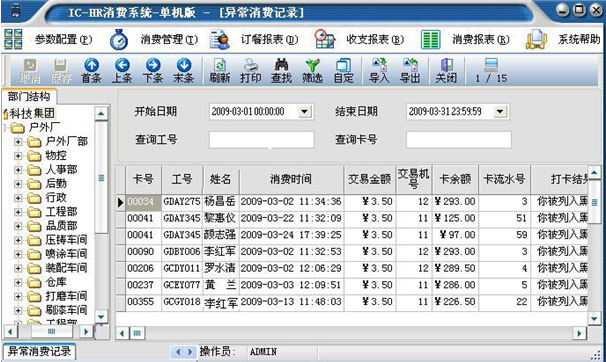Screen dimensions: 606x362
Task: Expand the 后勤 tree node
Action: point(18,184)
